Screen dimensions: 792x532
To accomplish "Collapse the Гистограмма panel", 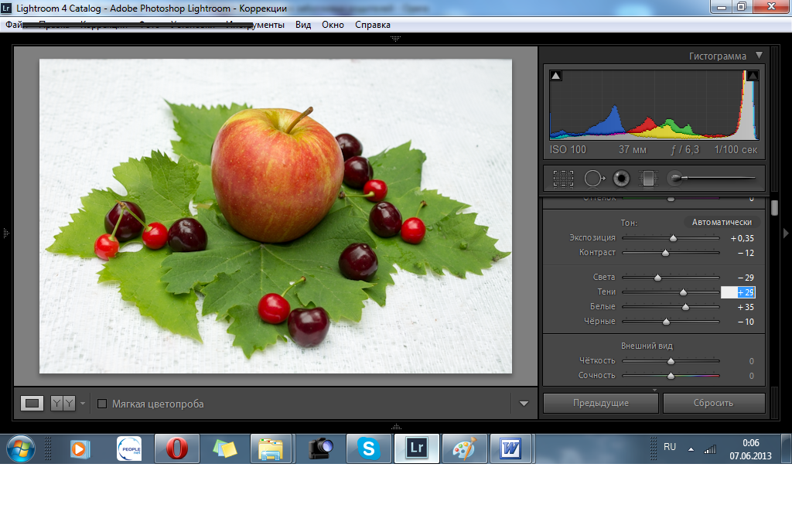I will pos(759,56).
